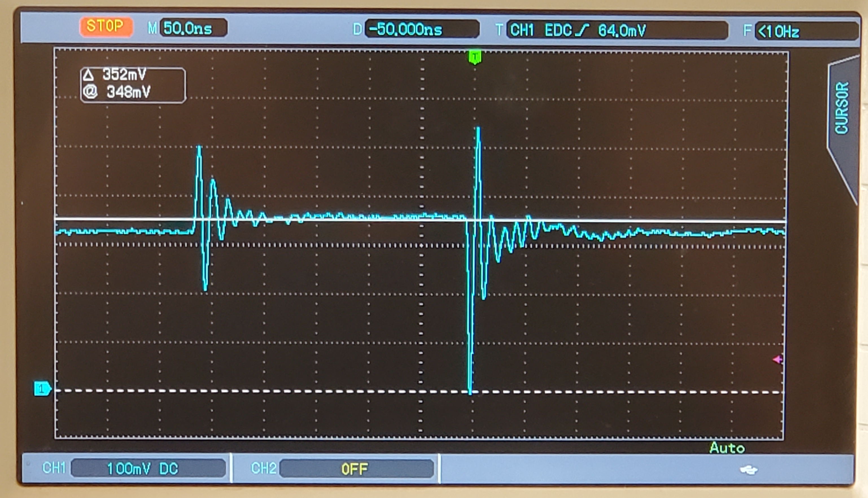
Task: Click the magenta trigger level arrow
Action: (777, 359)
